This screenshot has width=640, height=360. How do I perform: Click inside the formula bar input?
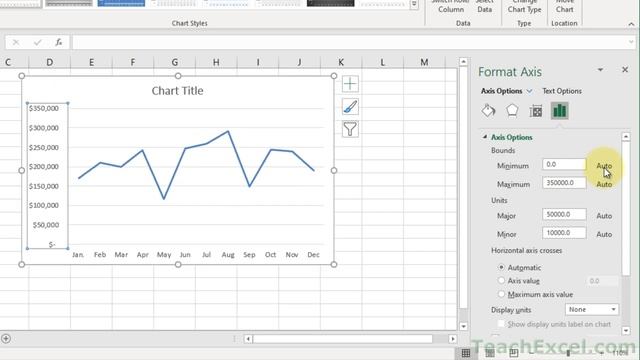coord(349,42)
